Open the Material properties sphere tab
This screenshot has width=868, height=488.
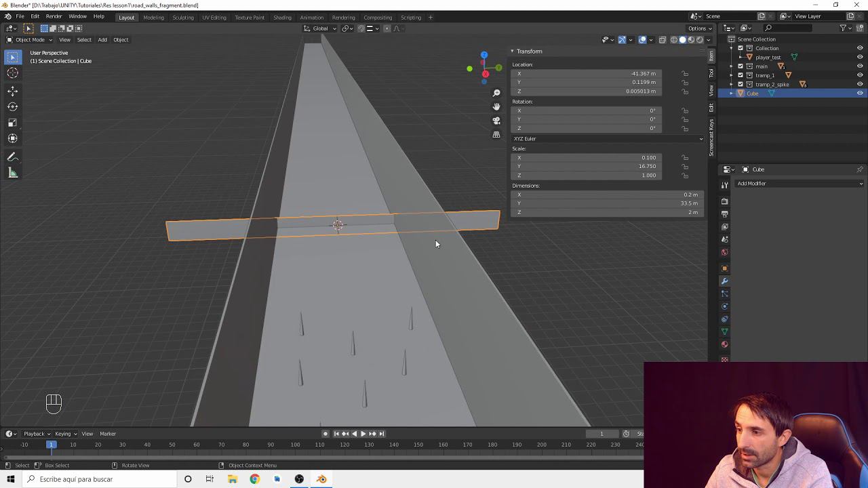tap(724, 344)
